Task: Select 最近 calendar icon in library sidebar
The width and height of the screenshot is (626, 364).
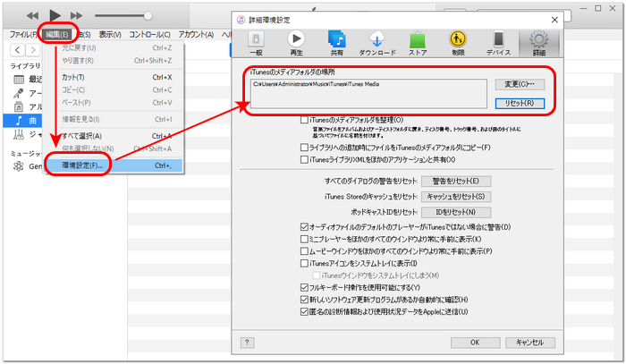Action: pos(19,80)
